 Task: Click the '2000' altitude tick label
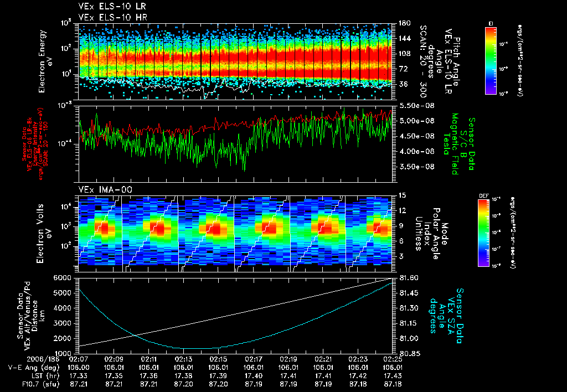62,338
